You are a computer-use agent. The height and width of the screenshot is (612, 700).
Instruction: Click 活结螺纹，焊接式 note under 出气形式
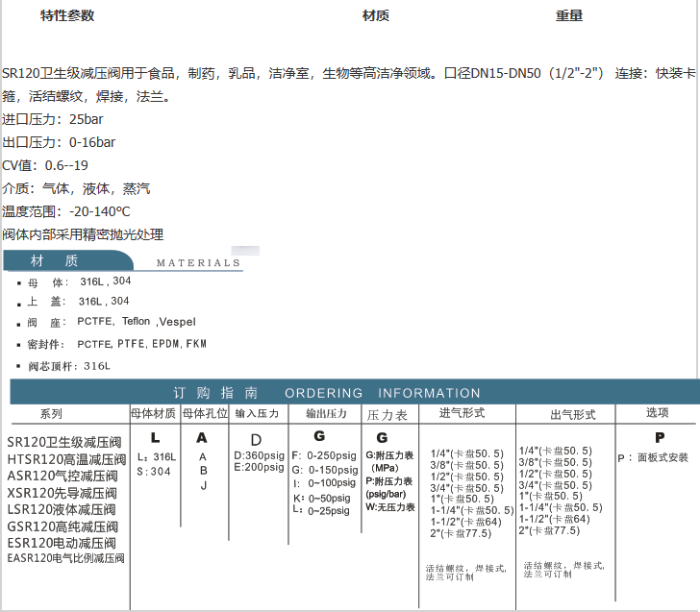(564, 570)
